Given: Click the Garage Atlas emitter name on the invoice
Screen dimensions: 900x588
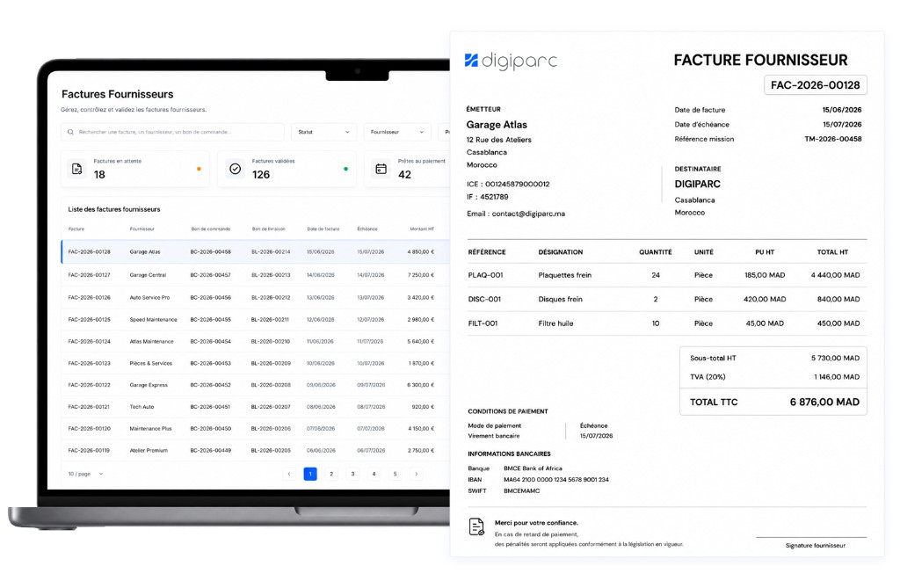Looking at the screenshot, I should click(497, 125).
